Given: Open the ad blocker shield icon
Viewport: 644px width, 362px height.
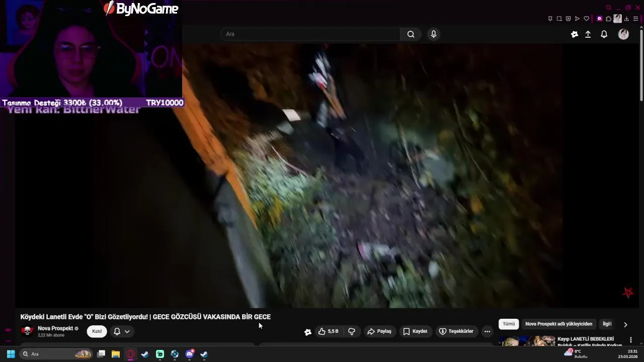Looking at the screenshot, I should click(568, 19).
